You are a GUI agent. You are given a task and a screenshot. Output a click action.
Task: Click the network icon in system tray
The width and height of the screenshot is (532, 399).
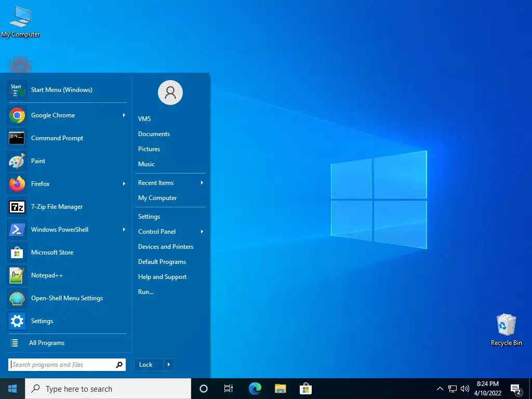tap(453, 389)
